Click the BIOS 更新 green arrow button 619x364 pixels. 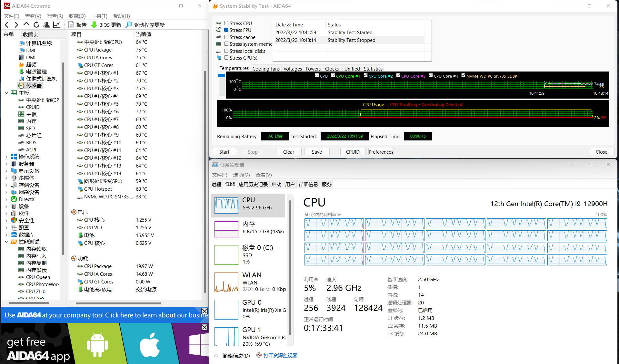(x=106, y=25)
